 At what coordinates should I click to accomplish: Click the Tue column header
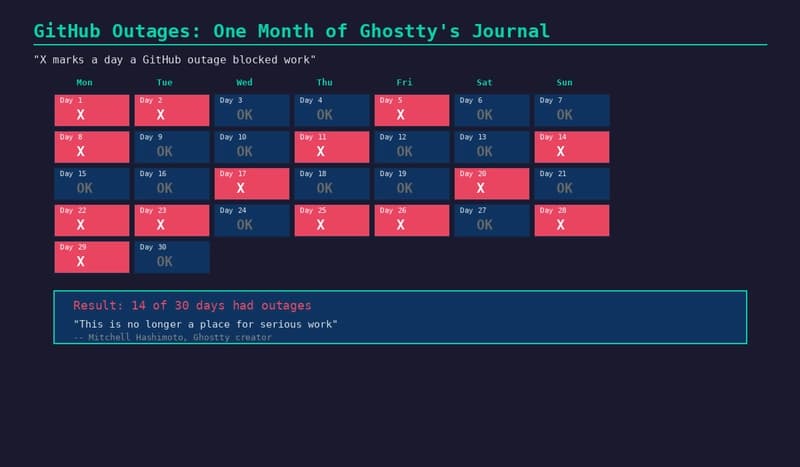(x=164, y=82)
